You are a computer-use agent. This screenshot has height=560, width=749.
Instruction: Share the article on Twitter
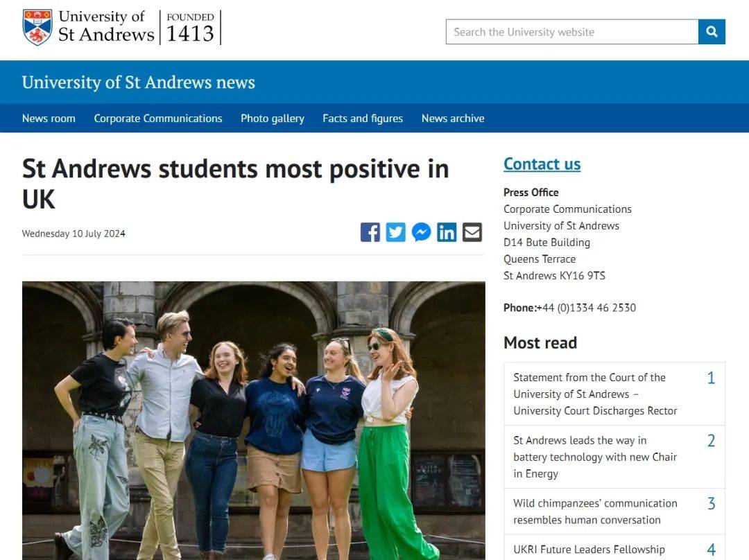tap(395, 232)
